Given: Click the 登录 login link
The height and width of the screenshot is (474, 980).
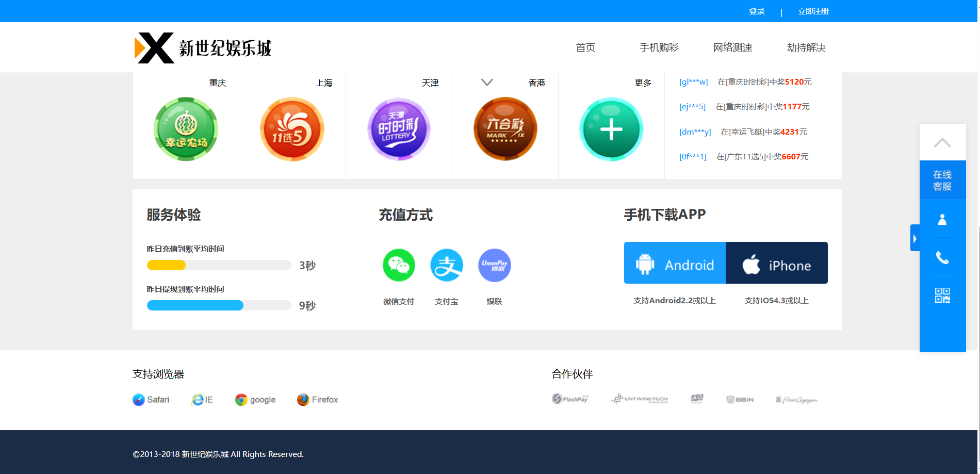Looking at the screenshot, I should coord(757,11).
